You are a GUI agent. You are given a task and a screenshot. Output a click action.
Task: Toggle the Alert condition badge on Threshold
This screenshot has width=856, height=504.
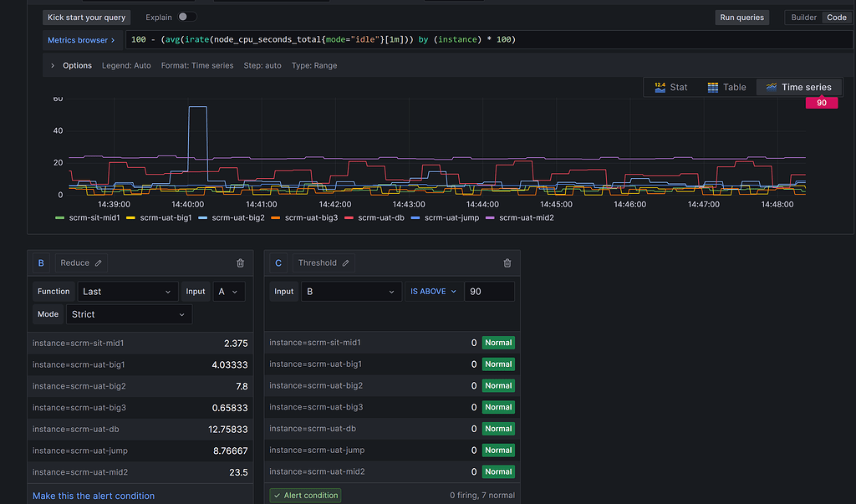(304, 495)
